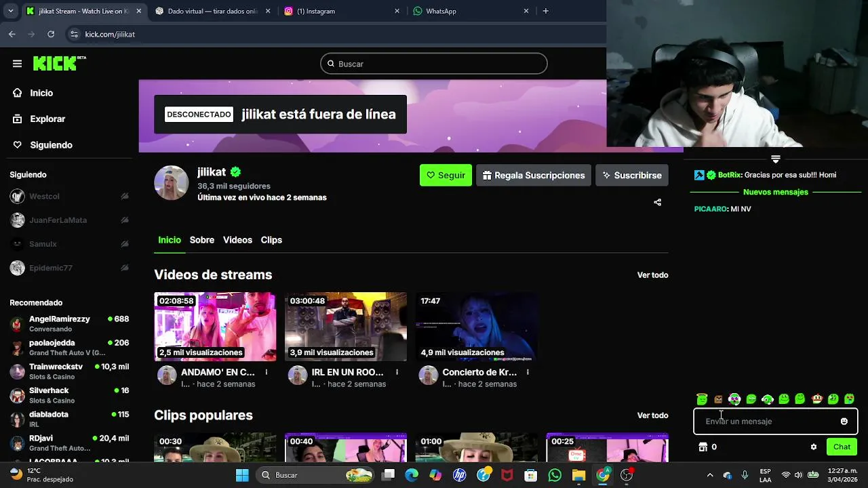Image resolution: width=868 pixels, height=488 pixels.
Task: Open a new browser tab
Action: 545,11
